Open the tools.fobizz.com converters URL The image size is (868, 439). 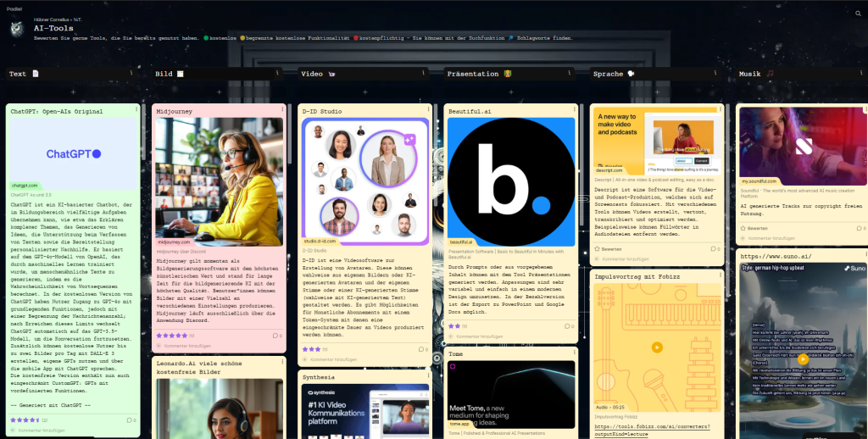pyautogui.click(x=652, y=431)
